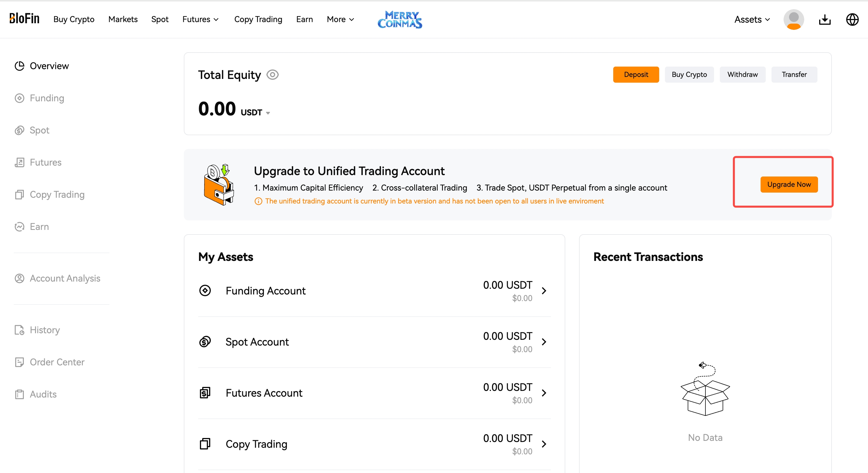The image size is (868, 473).
Task: Click the Funding Account target icon
Action: (x=205, y=290)
